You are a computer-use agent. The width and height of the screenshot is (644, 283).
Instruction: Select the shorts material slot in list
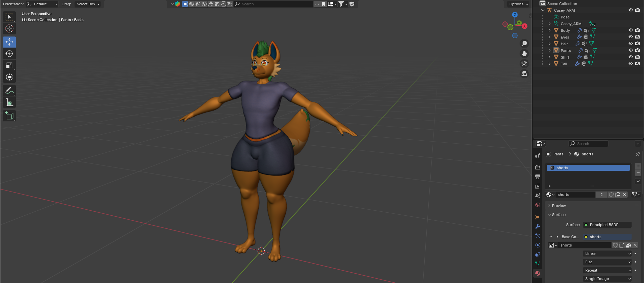[588, 168]
